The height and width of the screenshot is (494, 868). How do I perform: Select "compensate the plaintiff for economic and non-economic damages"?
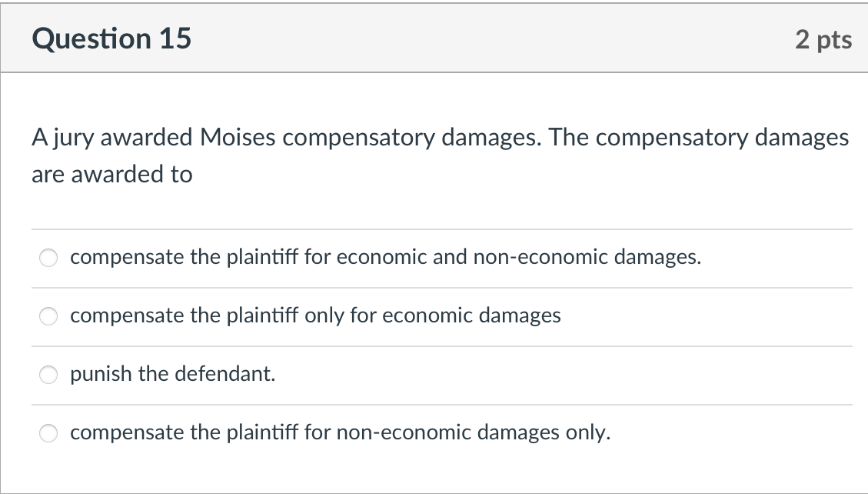[x=384, y=257]
